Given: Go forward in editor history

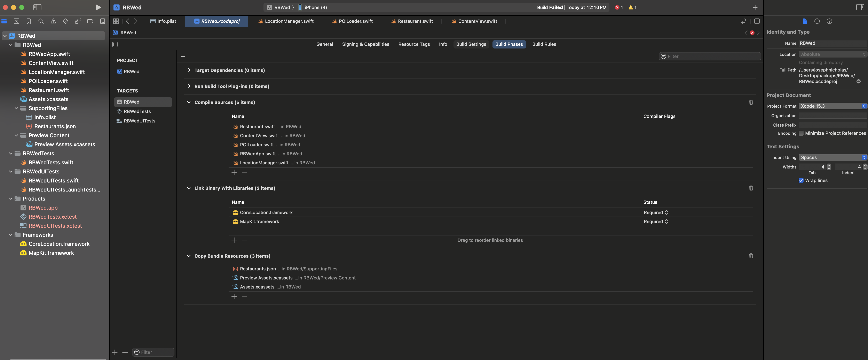Looking at the screenshot, I should point(136,21).
